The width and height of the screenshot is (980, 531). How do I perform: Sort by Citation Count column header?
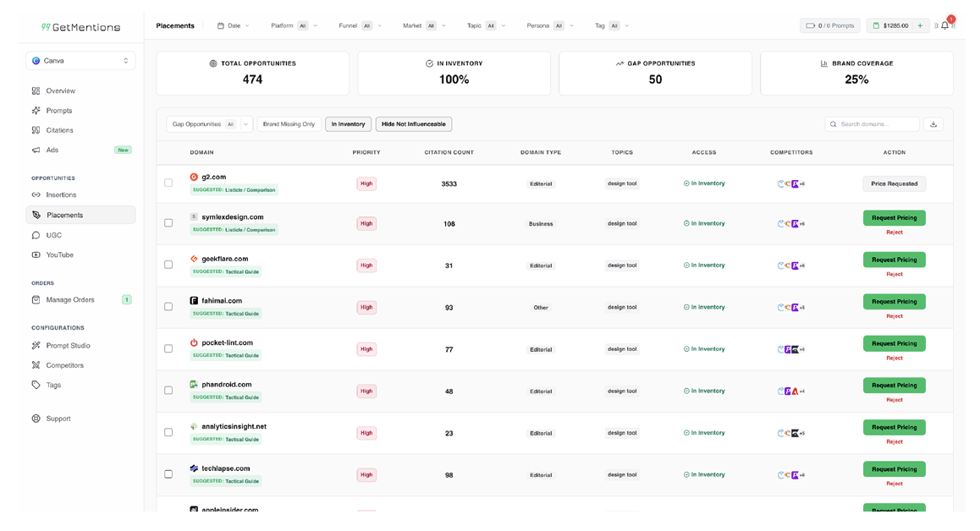(x=449, y=152)
